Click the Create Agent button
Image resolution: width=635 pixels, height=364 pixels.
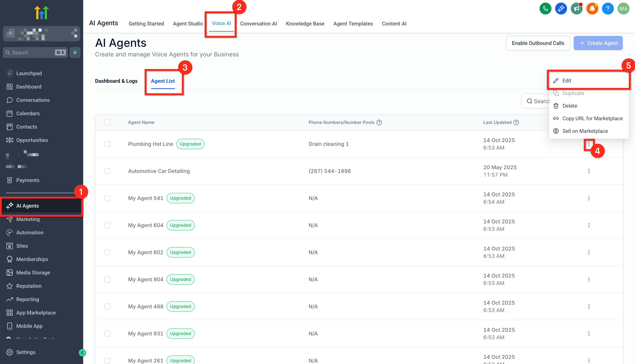click(598, 43)
